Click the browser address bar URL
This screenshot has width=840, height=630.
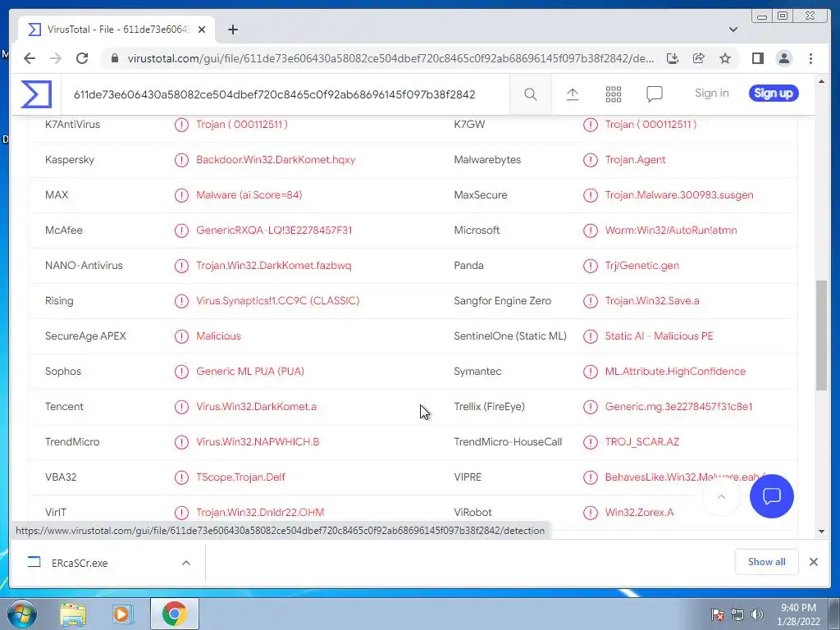(x=390, y=58)
